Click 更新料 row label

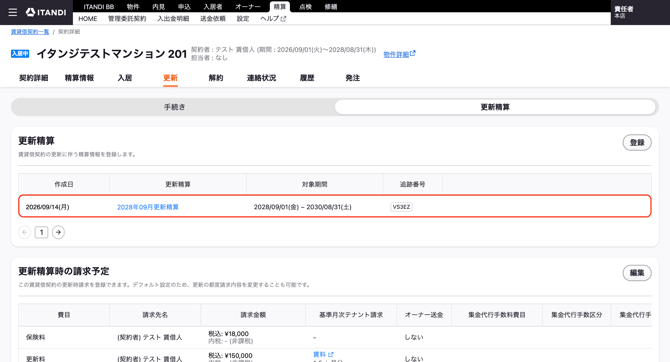click(35, 359)
